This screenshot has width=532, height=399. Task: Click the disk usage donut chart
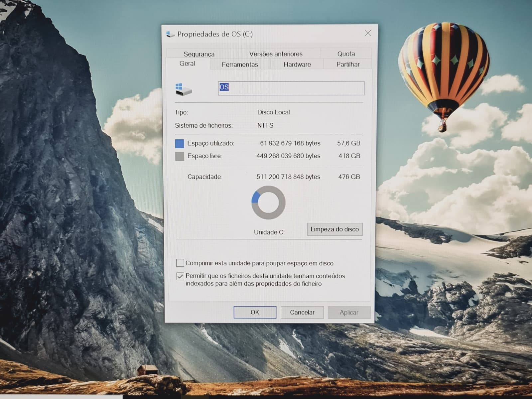point(268,202)
